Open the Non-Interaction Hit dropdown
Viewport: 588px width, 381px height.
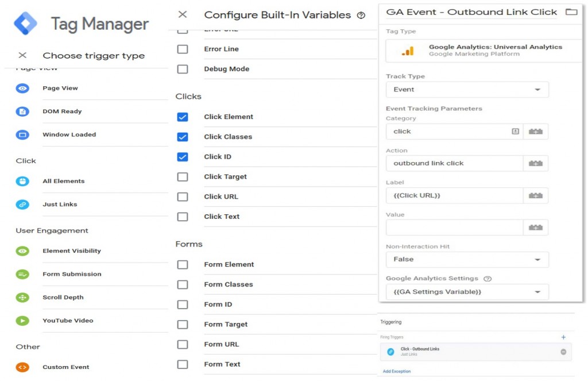(467, 259)
